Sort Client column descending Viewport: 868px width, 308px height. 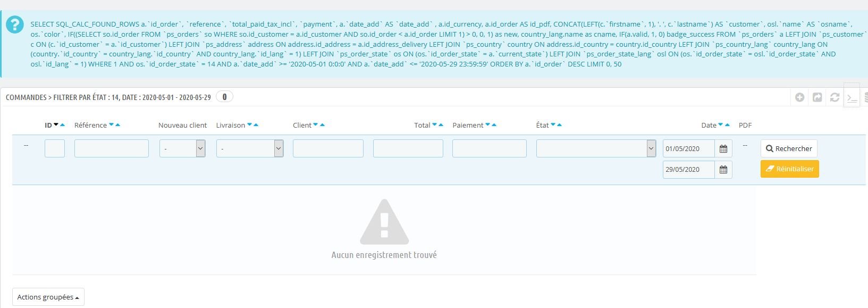(x=316, y=124)
